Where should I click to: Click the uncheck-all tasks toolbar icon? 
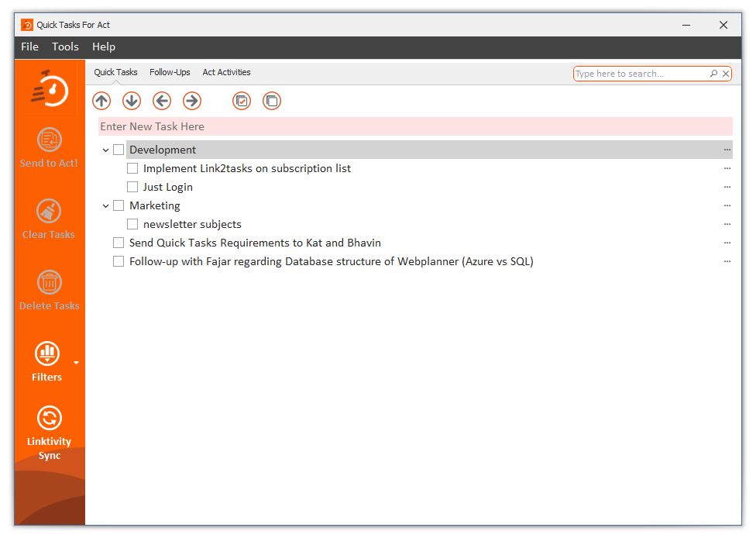tap(272, 101)
